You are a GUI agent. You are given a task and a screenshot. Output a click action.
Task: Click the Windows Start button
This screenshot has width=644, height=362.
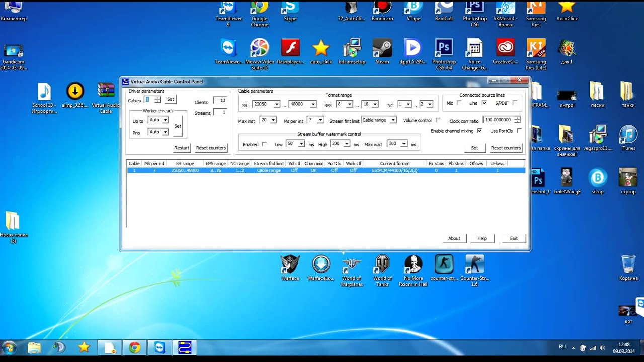point(10,347)
